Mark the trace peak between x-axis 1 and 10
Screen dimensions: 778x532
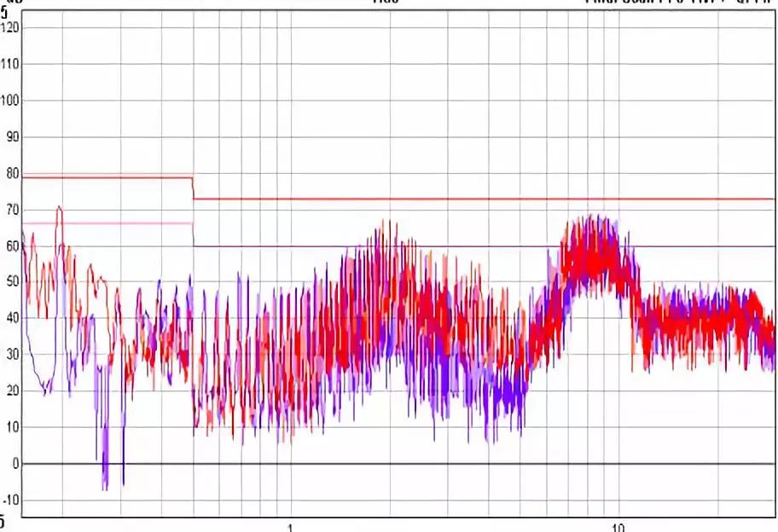(x=386, y=223)
